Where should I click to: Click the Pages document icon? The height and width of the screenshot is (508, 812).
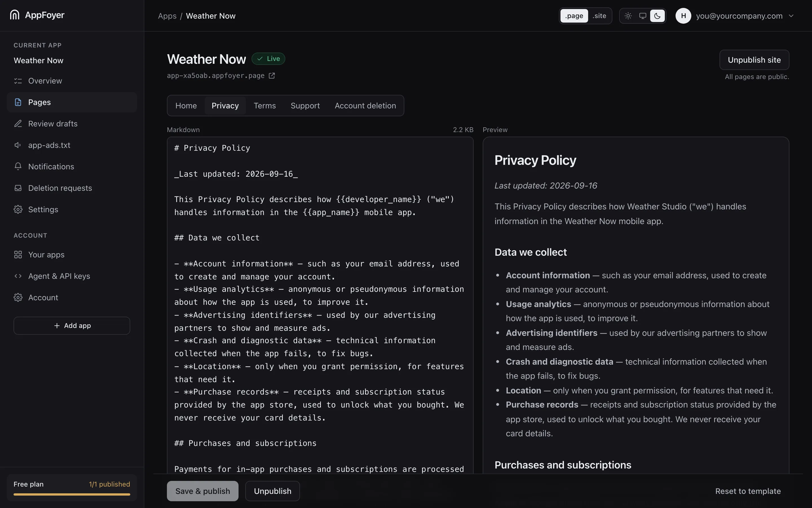pyautogui.click(x=18, y=102)
